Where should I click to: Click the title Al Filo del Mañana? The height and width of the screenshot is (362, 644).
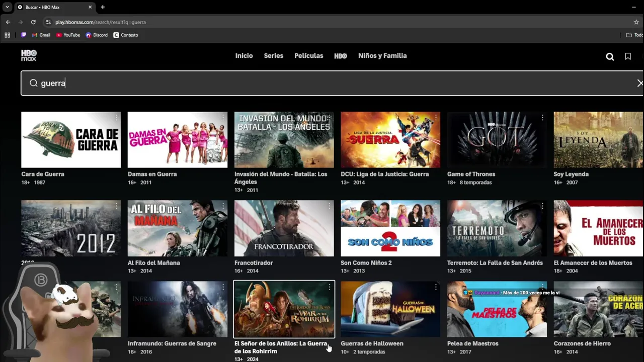tap(154, 262)
